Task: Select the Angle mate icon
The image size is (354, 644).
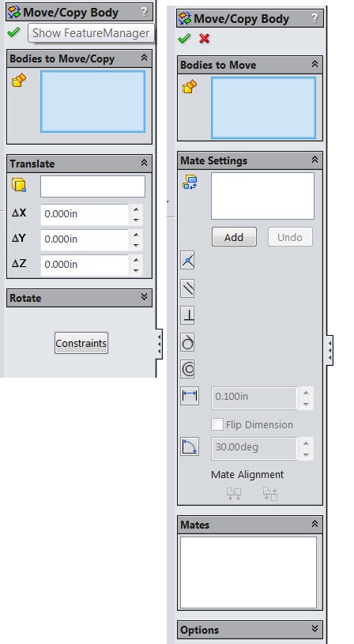Action: pyautogui.click(x=190, y=446)
